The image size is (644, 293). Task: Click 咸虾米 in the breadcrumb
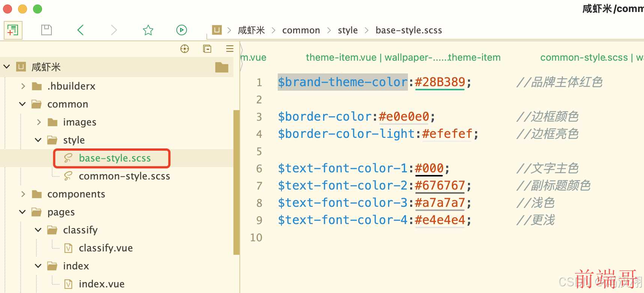(251, 30)
